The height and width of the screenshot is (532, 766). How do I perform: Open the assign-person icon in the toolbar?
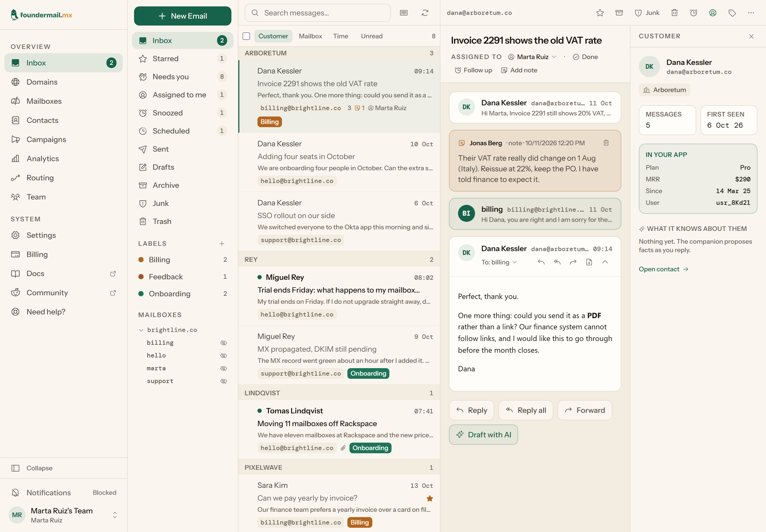click(x=713, y=13)
